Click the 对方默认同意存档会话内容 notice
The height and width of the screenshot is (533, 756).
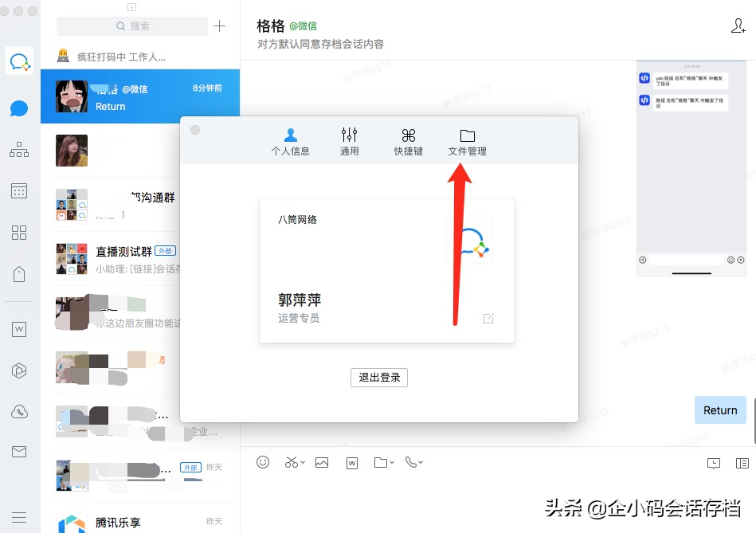pos(320,44)
